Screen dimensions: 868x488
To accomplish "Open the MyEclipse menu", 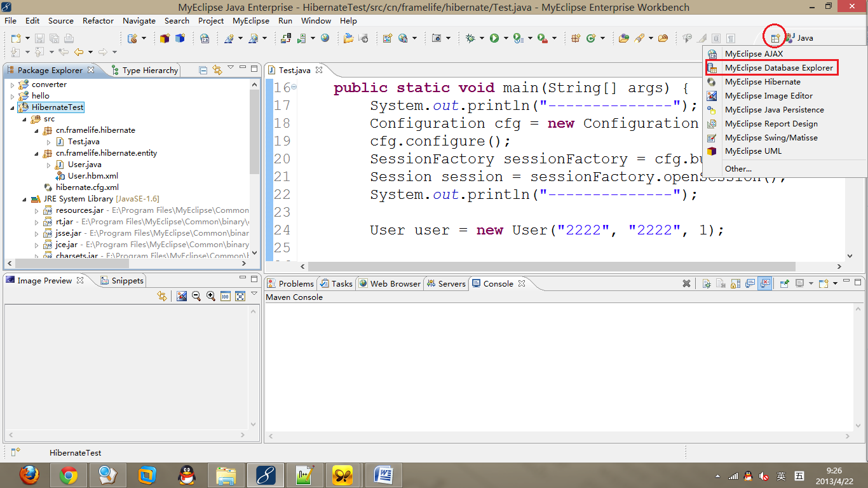I will (251, 20).
